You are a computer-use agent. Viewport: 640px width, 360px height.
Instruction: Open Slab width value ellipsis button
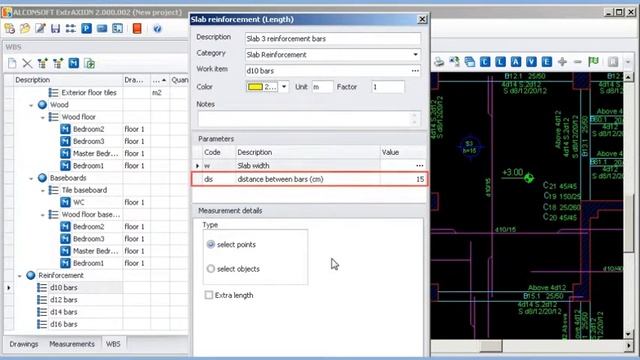tap(420, 165)
